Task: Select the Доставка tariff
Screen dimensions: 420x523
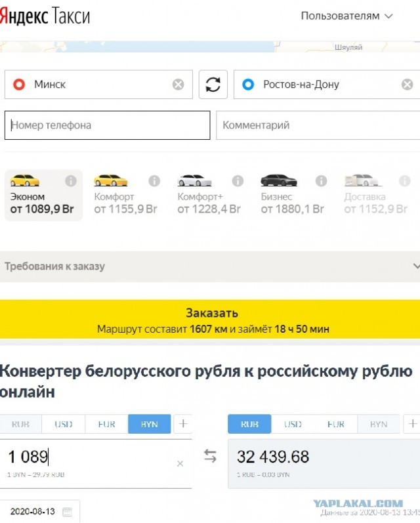Action: click(376, 196)
